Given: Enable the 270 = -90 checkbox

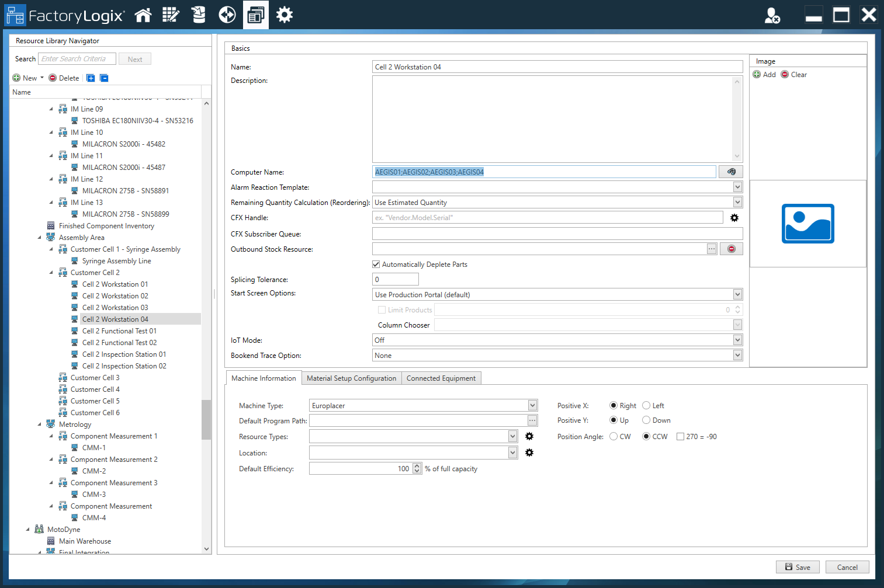Looking at the screenshot, I should click(680, 437).
